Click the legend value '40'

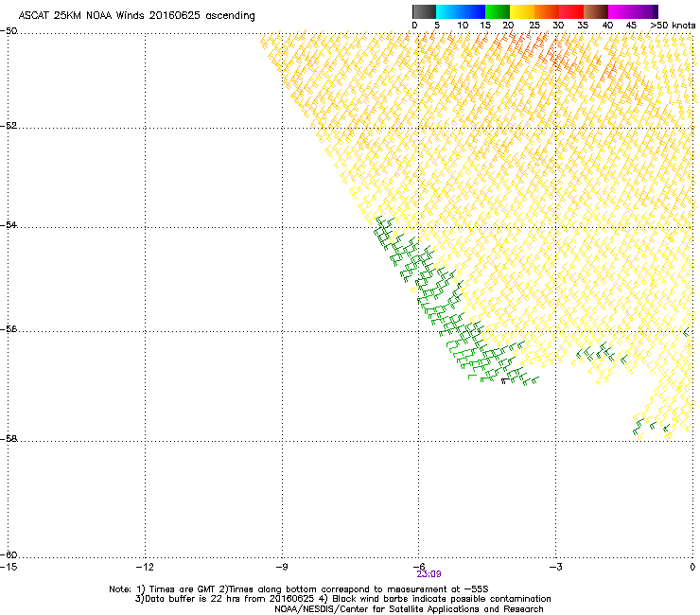(607, 26)
